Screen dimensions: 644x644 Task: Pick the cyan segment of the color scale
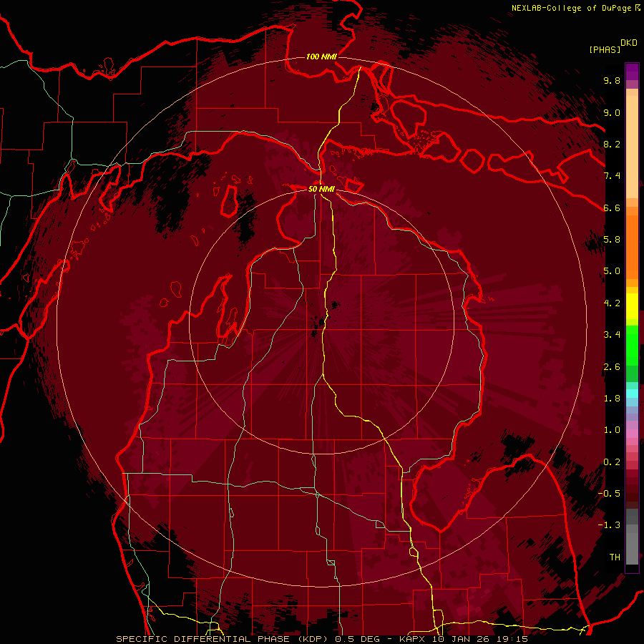[632, 394]
